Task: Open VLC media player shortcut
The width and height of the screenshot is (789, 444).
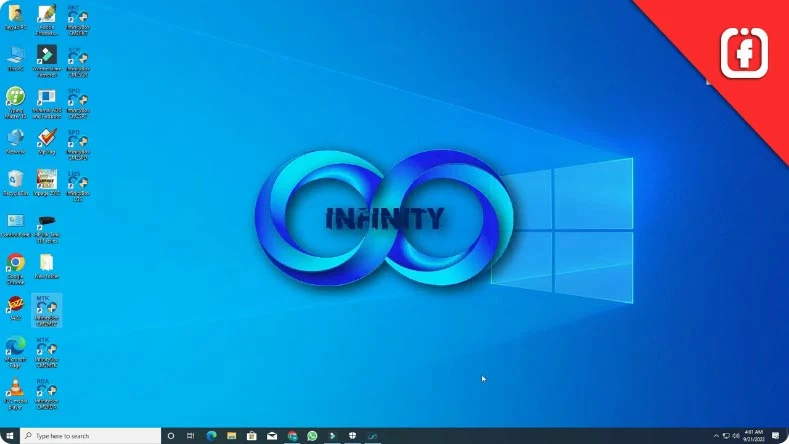Action: pyautogui.click(x=16, y=394)
